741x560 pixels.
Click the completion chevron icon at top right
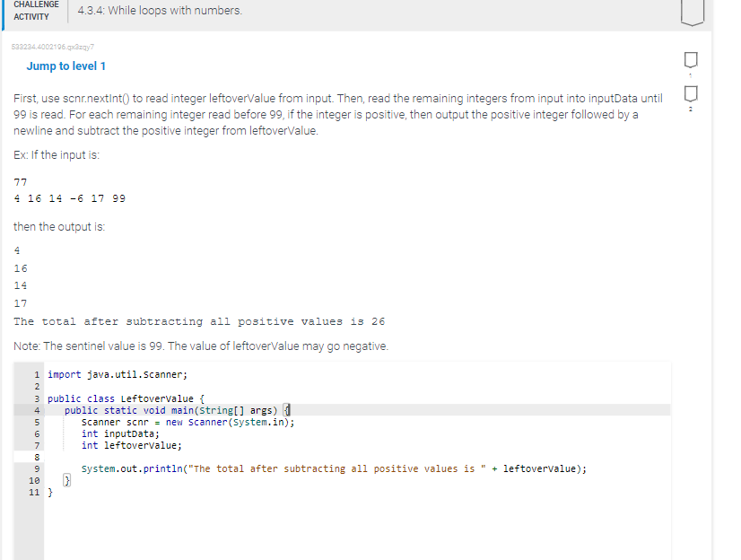coord(692,11)
